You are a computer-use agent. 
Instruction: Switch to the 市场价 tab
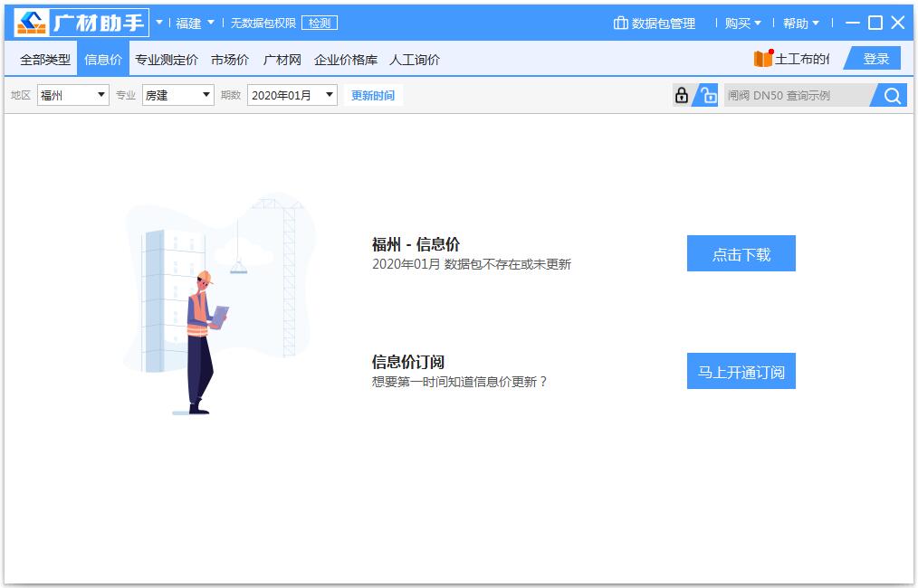229,58
